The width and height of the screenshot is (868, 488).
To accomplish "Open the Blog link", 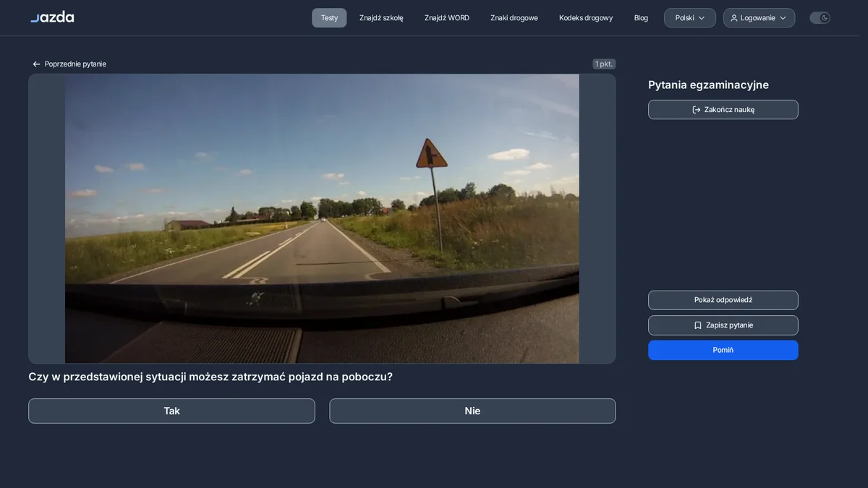I will coord(641,18).
